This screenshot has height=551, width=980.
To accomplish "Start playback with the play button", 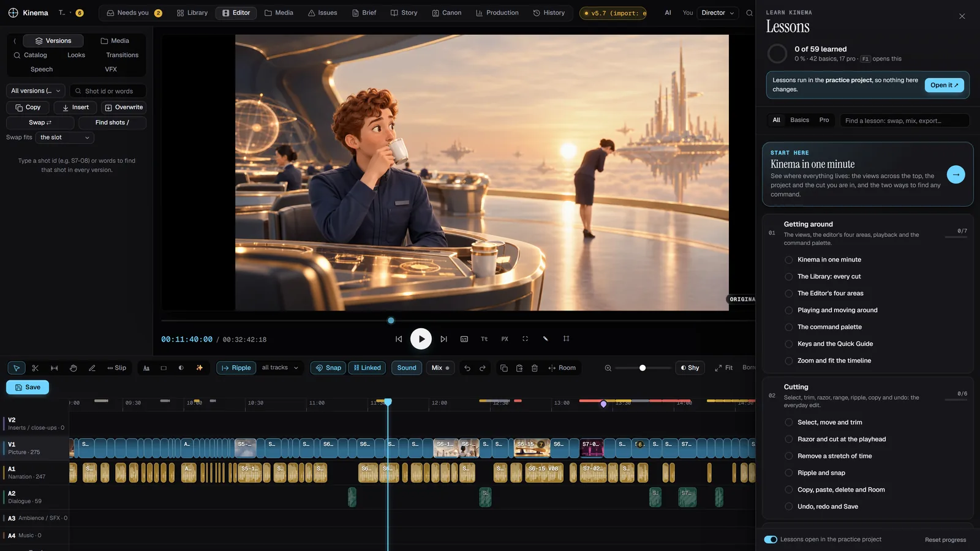I will [421, 339].
